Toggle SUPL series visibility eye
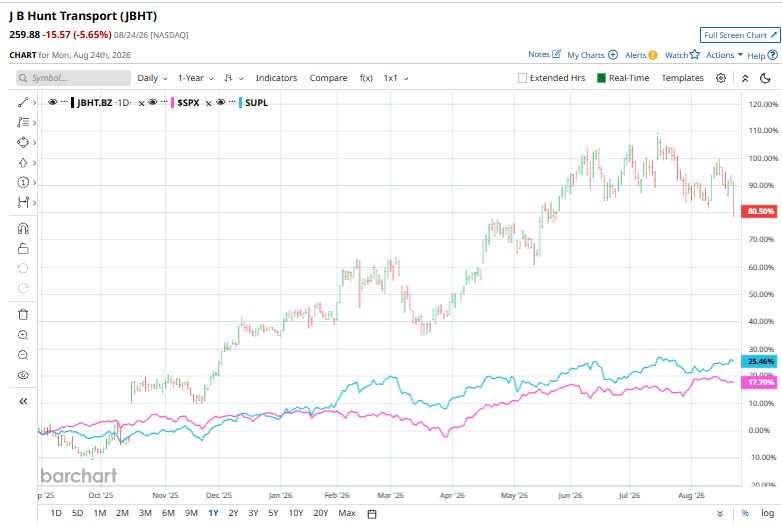The image size is (782, 525). [220, 102]
